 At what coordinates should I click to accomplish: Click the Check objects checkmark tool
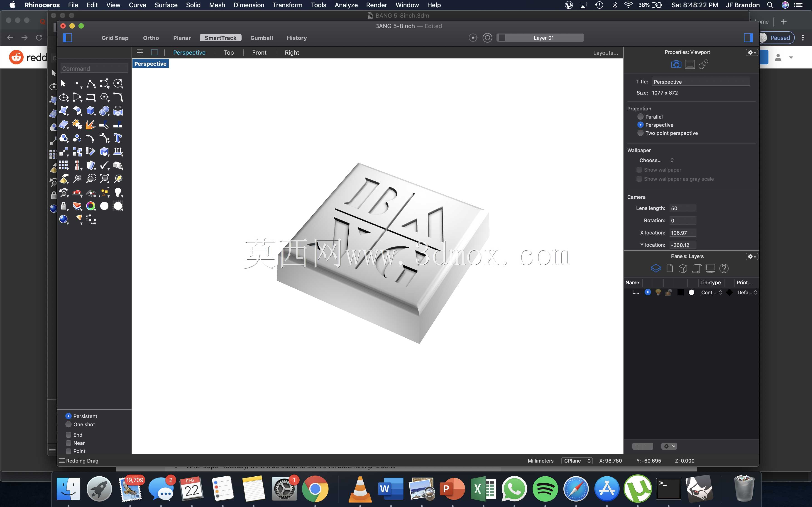pos(104,165)
